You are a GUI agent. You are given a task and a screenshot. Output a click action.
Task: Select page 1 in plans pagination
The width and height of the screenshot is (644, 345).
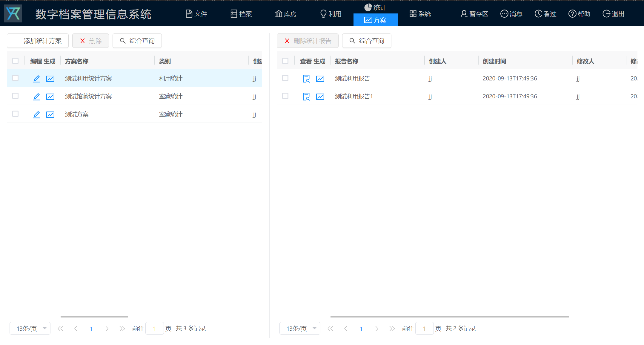click(x=91, y=329)
